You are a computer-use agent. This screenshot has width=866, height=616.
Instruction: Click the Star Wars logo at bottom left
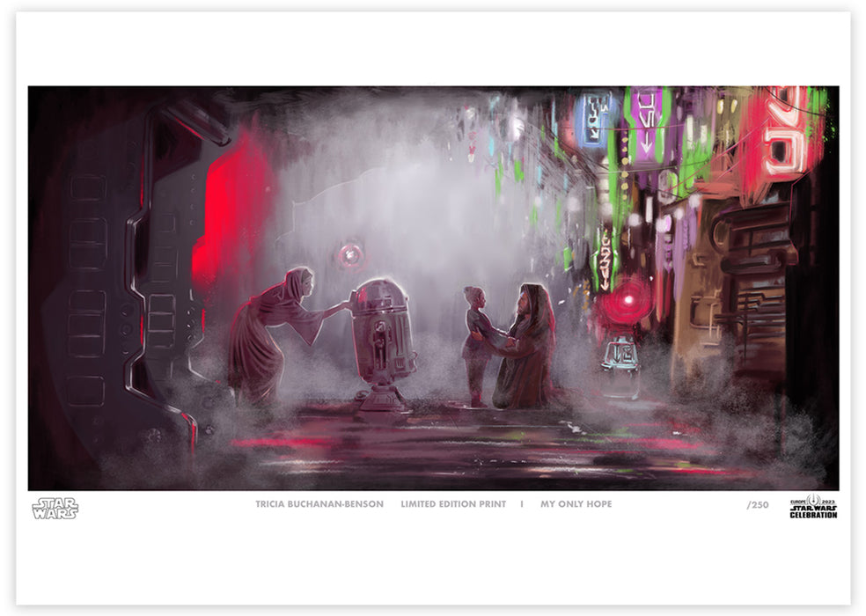pos(55,508)
